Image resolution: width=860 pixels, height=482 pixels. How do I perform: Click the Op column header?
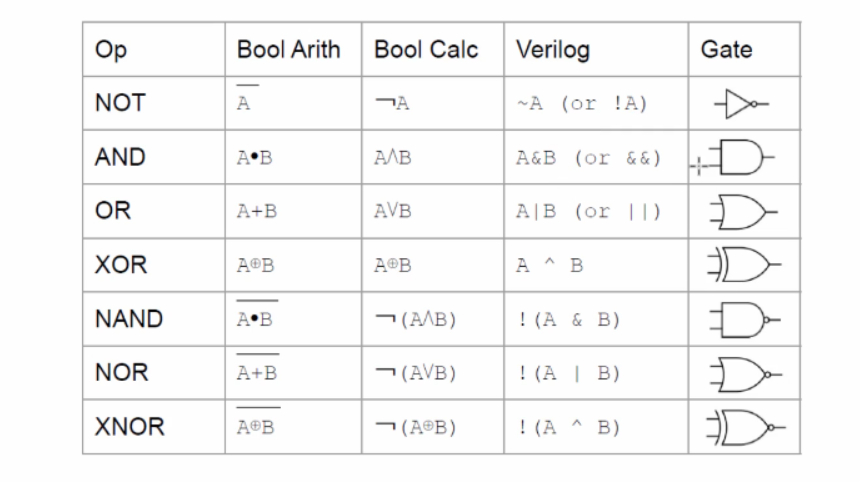111,50
